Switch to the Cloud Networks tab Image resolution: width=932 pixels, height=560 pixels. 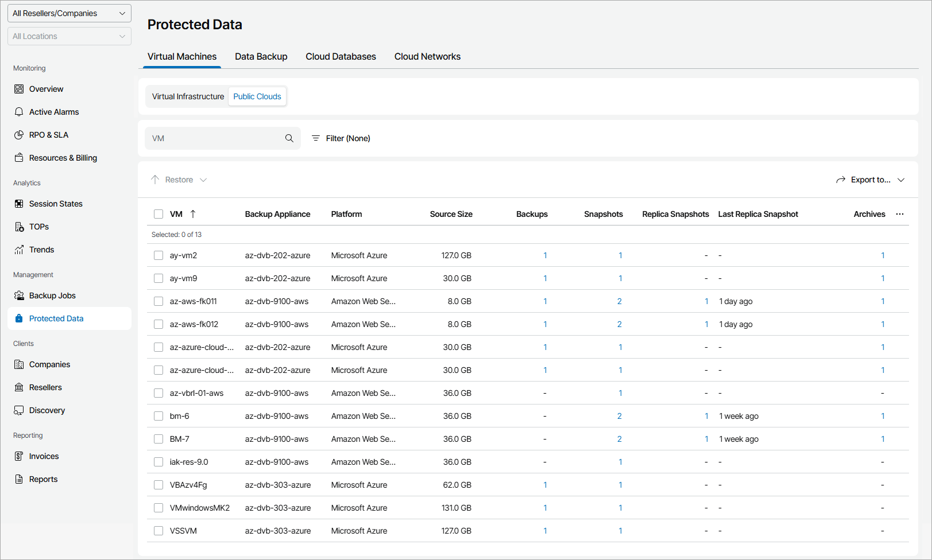click(x=427, y=56)
